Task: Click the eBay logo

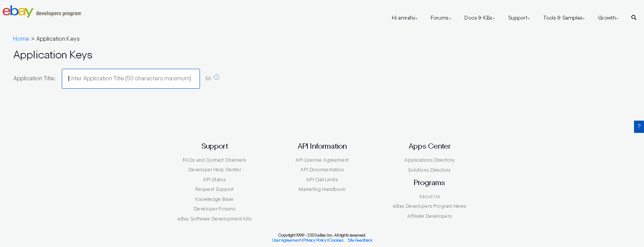Action: coord(18,12)
